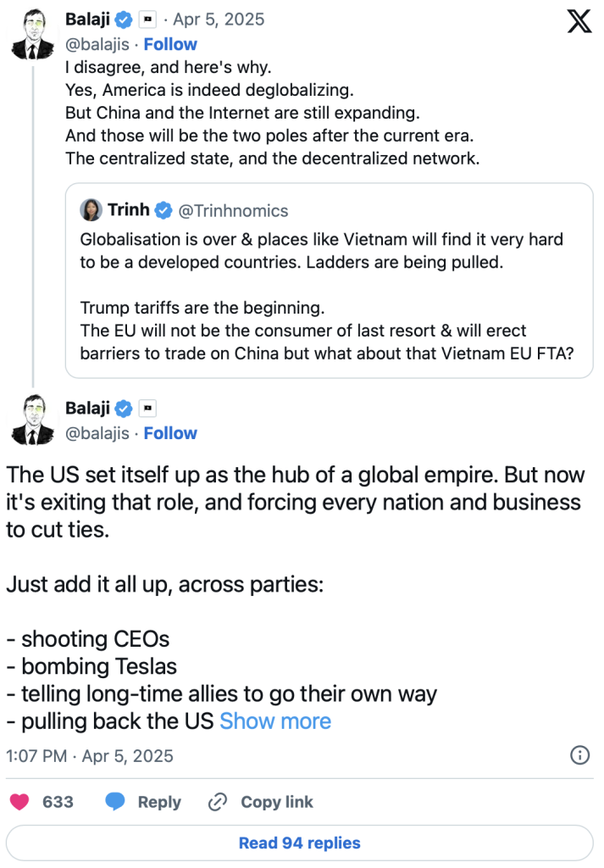Open the tweet info circle icon
The image size is (604, 868).
[580, 755]
